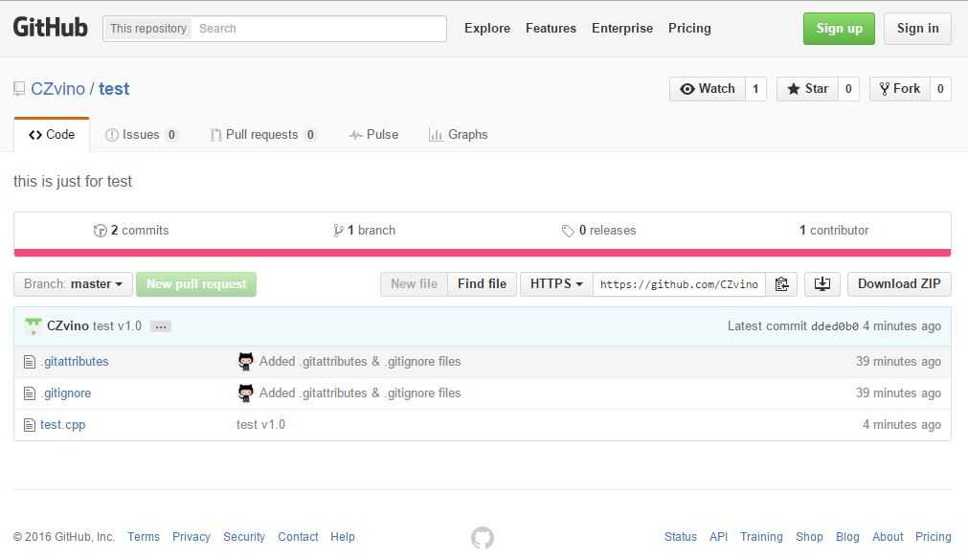Screen dimensions: 968x560
Task: Click the Octocat avatar in .gitignore row
Action: 246,392
